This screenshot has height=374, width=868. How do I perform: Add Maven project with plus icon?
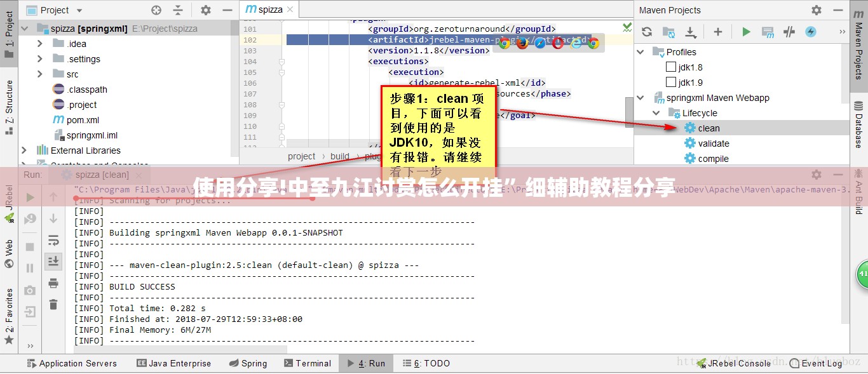tap(718, 32)
